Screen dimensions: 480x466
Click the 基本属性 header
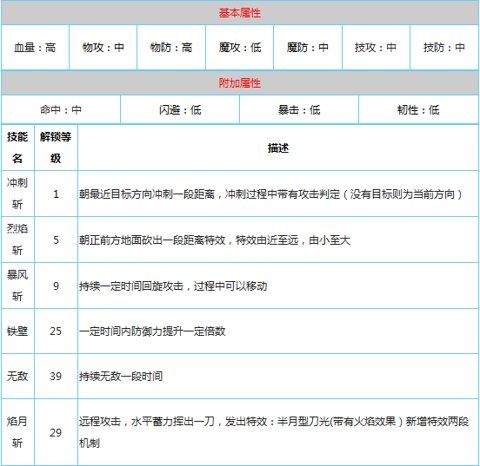pos(240,13)
